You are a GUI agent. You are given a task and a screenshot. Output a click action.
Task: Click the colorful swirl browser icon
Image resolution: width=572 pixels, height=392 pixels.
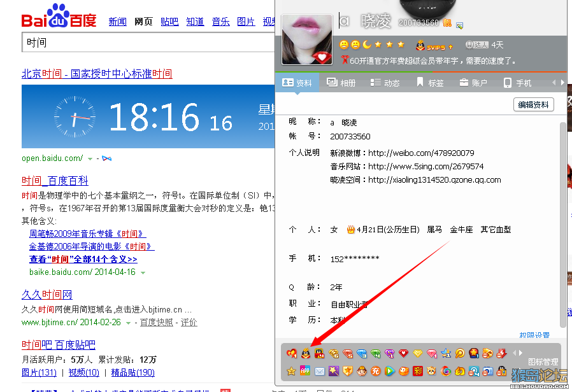click(445, 371)
